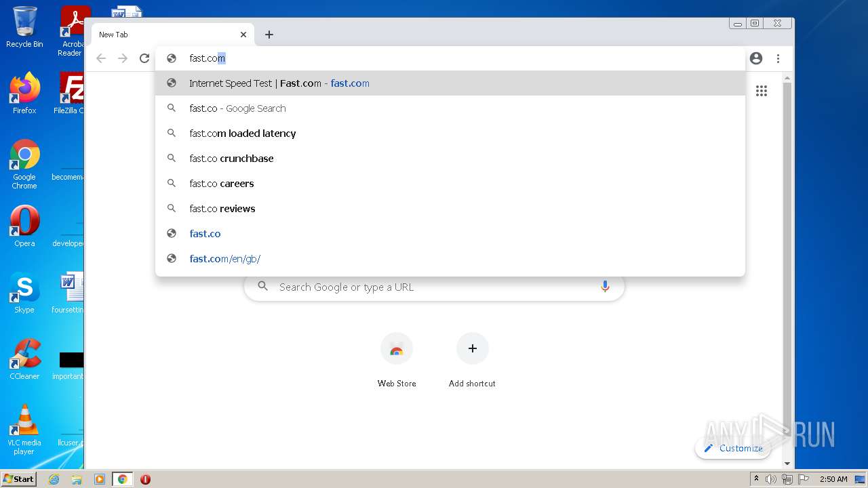Viewport: 868px width, 488px height.
Task: Choose fast.co careers suggestion
Action: pos(450,184)
